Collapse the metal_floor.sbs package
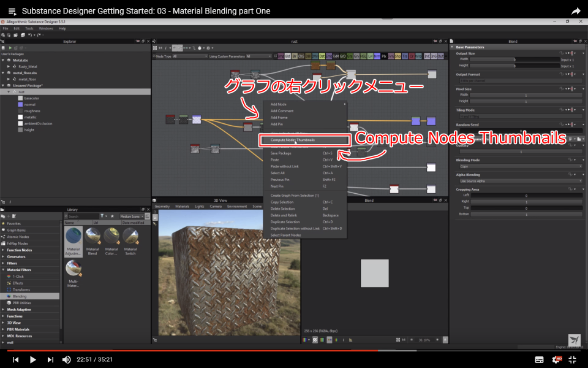 [4, 73]
